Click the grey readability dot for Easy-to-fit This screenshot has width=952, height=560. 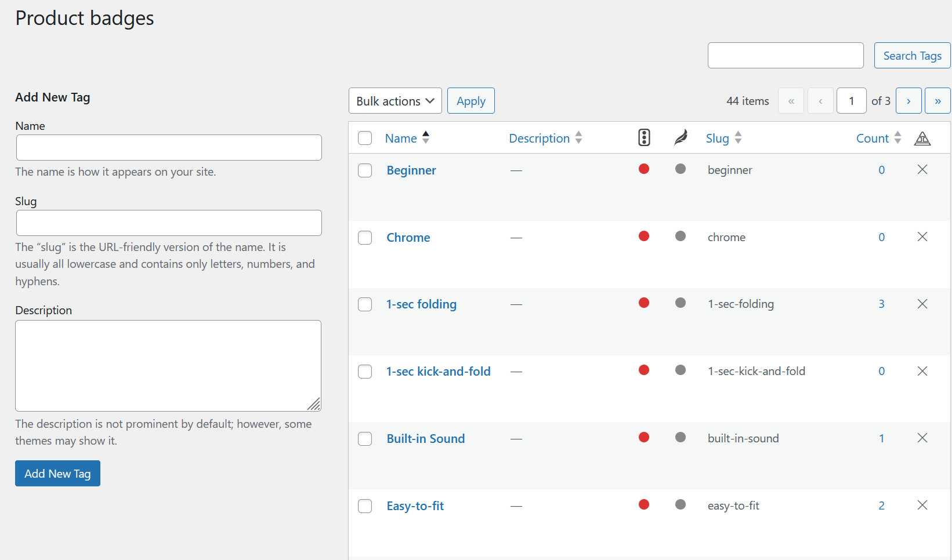coord(680,504)
